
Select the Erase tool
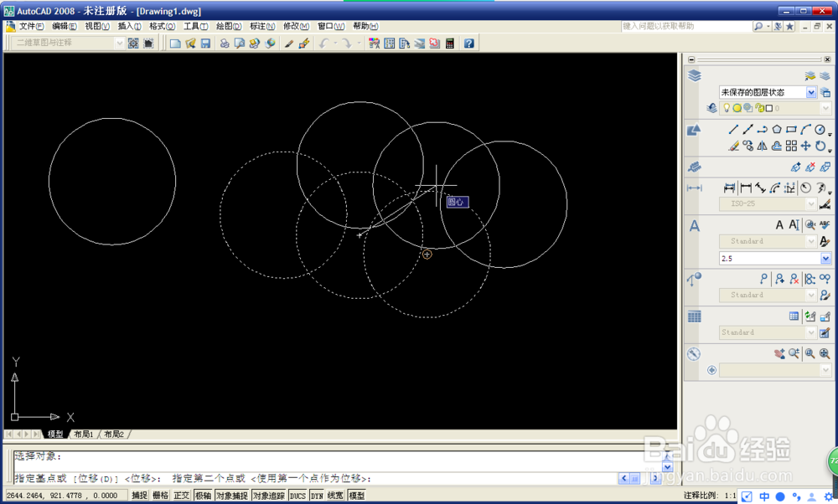click(x=733, y=146)
